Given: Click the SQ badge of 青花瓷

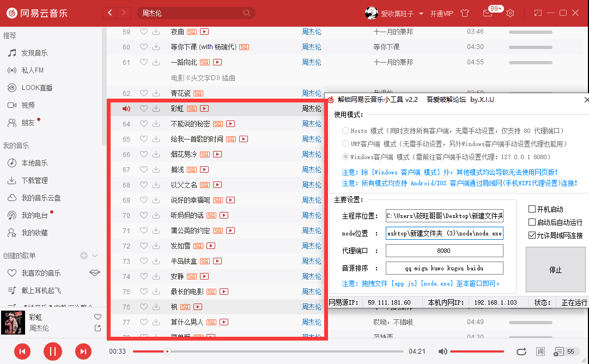Looking at the screenshot, I should (198, 93).
